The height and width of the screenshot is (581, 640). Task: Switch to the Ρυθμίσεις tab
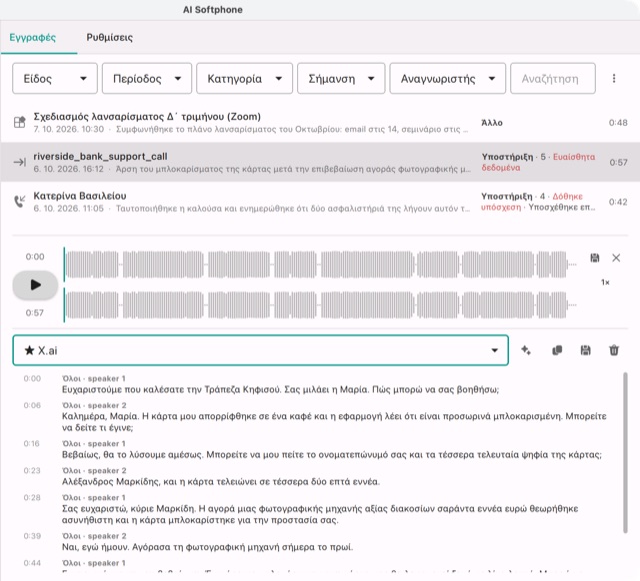[x=109, y=38]
